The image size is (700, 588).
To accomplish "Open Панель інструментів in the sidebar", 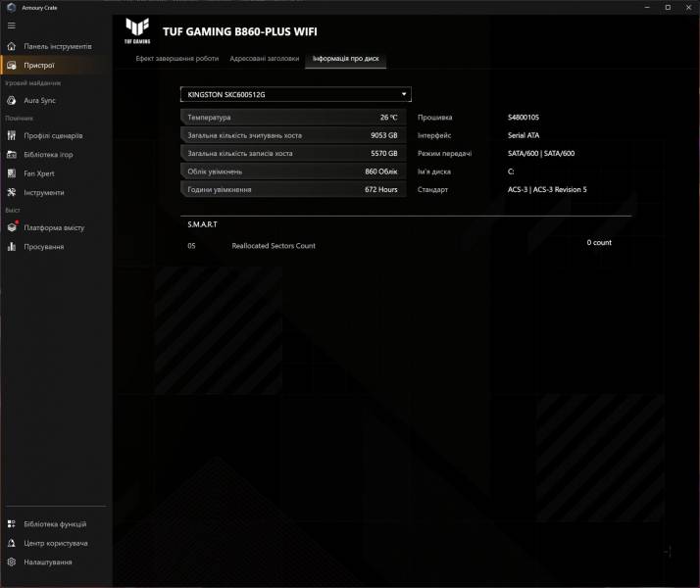I will [56, 46].
